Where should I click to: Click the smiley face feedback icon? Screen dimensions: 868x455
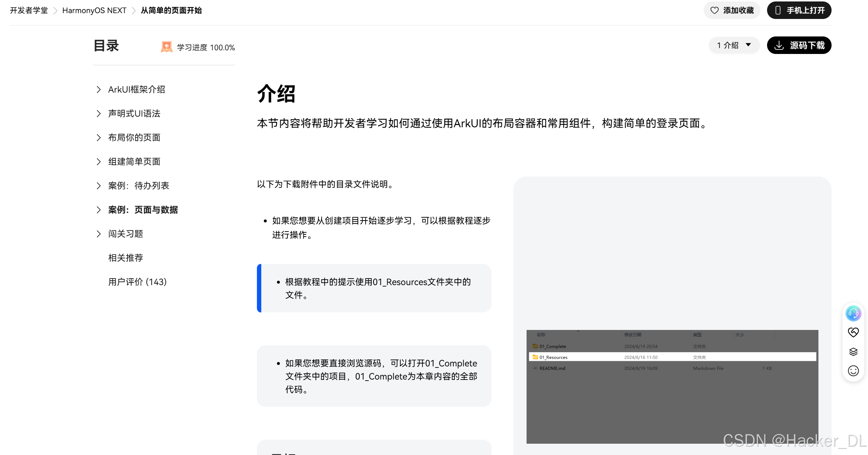point(853,371)
